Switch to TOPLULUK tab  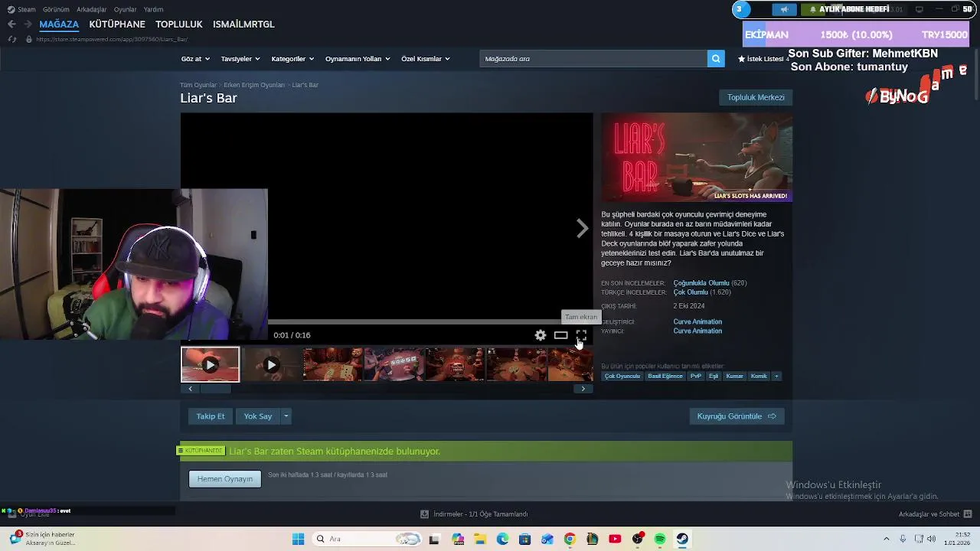(179, 24)
